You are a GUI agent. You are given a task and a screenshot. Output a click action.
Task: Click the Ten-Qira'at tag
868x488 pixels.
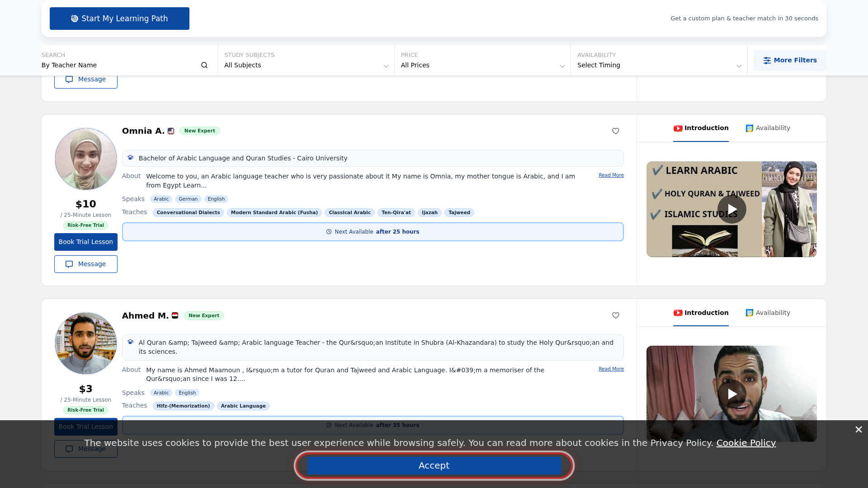(x=396, y=213)
